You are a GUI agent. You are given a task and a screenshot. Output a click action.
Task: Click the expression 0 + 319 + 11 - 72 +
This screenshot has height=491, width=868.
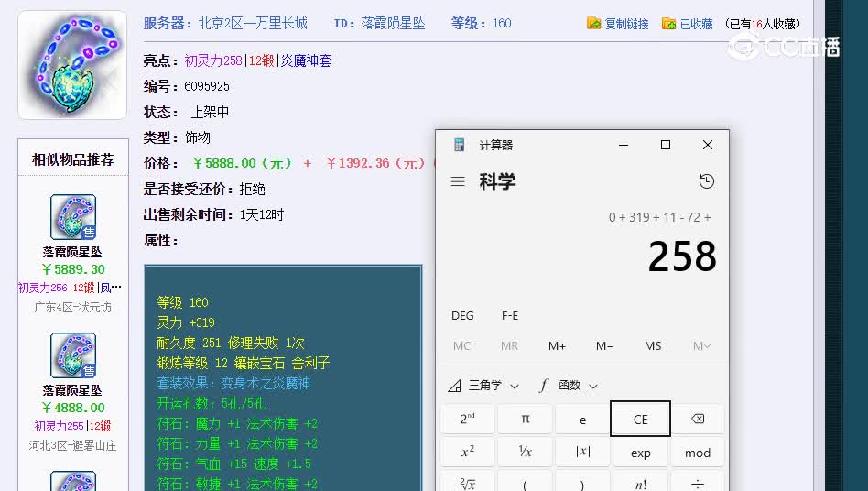pos(660,217)
